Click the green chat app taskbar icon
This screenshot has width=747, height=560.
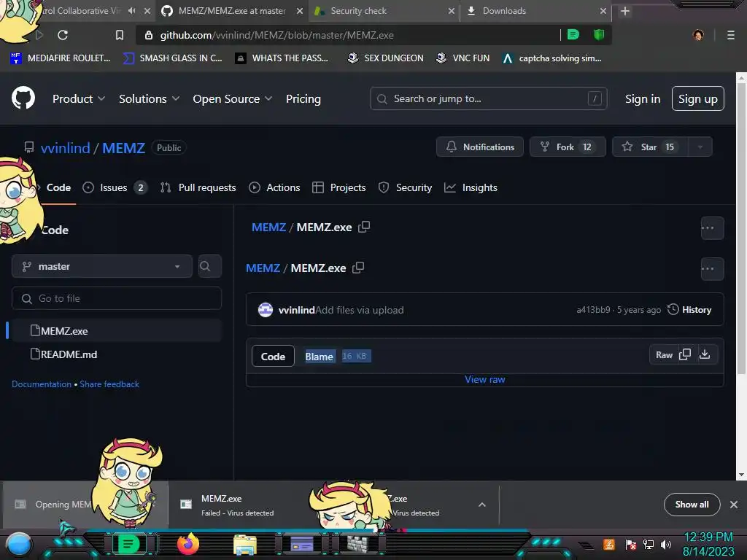[x=128, y=544]
